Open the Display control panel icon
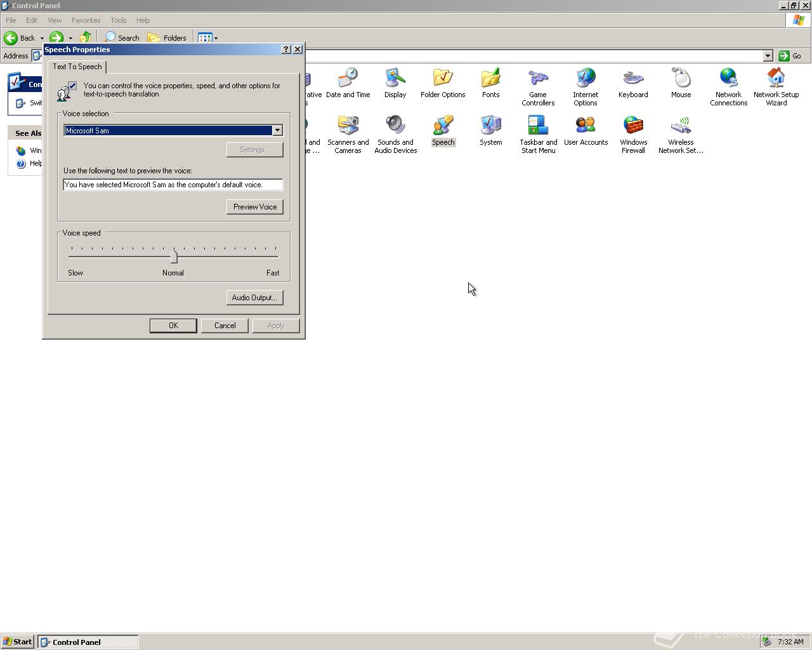This screenshot has width=812, height=650. [x=395, y=83]
